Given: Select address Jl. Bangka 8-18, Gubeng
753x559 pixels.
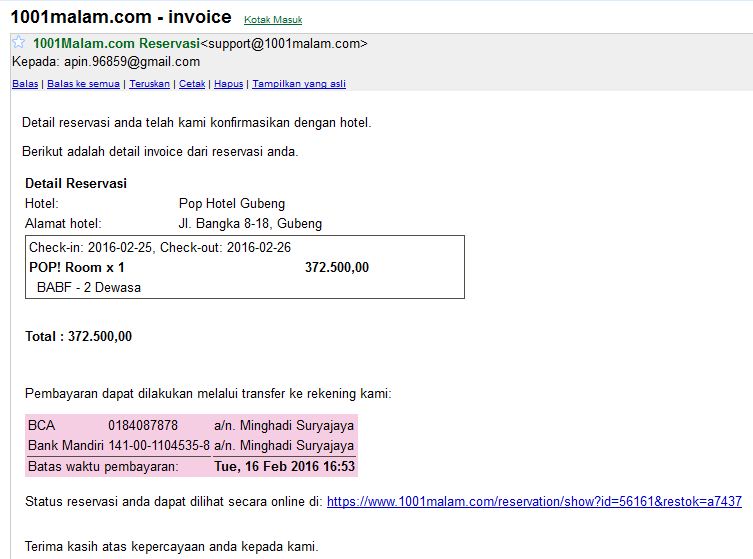Looking at the screenshot, I should (250, 224).
